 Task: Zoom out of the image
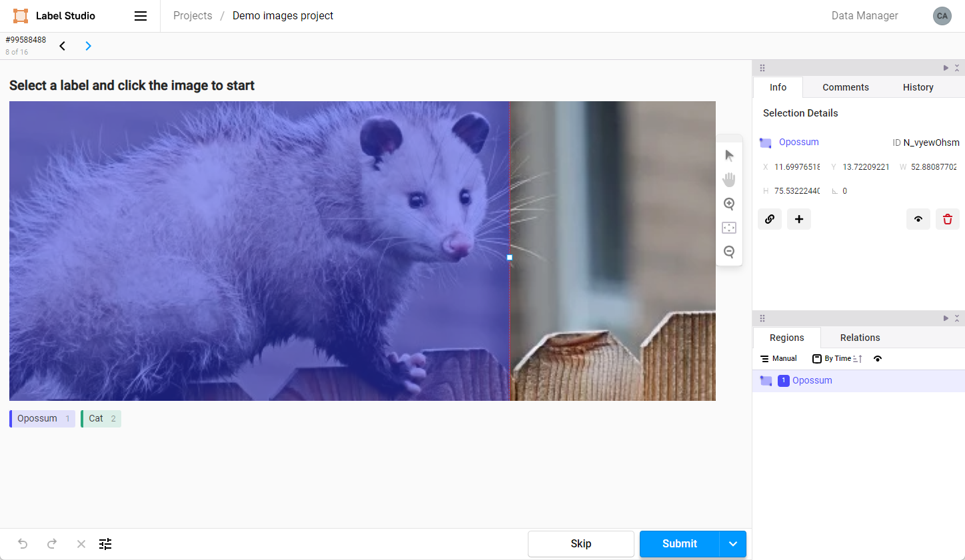click(729, 252)
